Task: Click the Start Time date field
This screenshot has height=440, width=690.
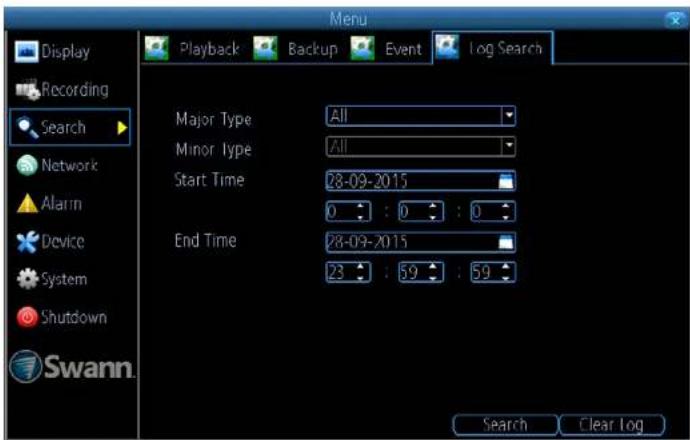Action: pos(421,181)
